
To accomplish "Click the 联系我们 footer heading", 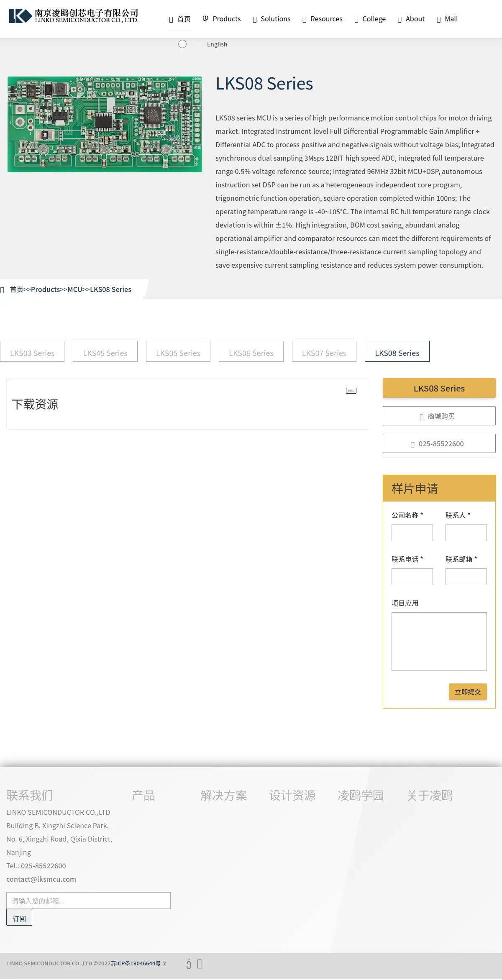I will coord(30,795).
